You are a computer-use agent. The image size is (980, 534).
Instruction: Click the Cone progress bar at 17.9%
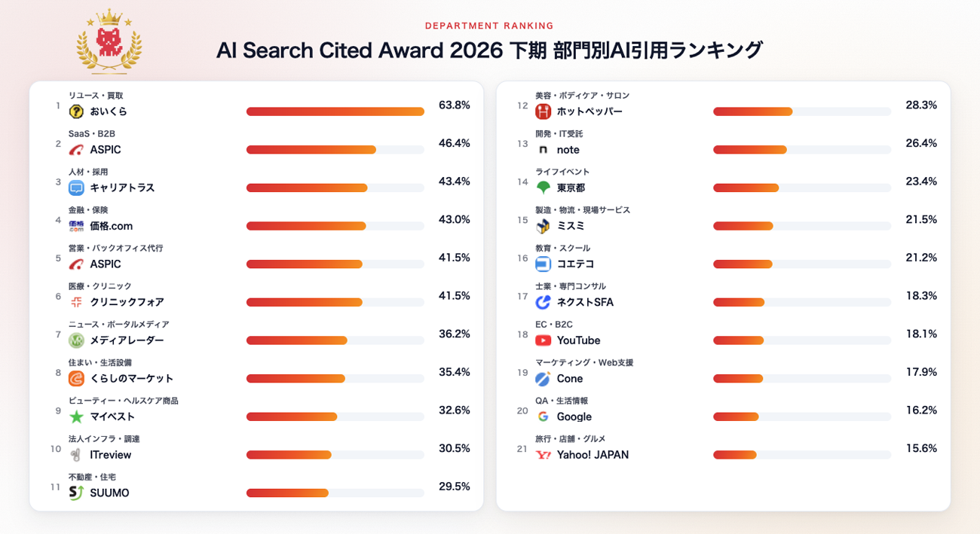click(x=802, y=378)
